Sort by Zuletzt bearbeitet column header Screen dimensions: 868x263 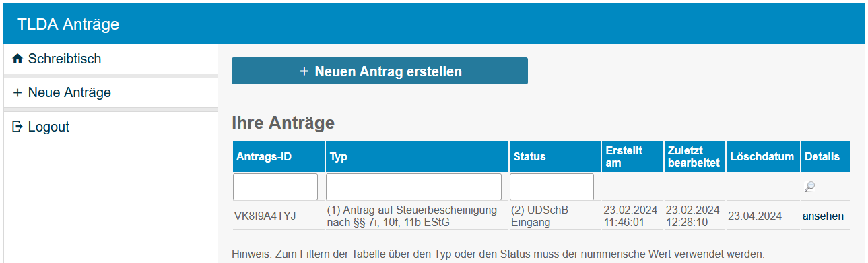[x=694, y=156]
